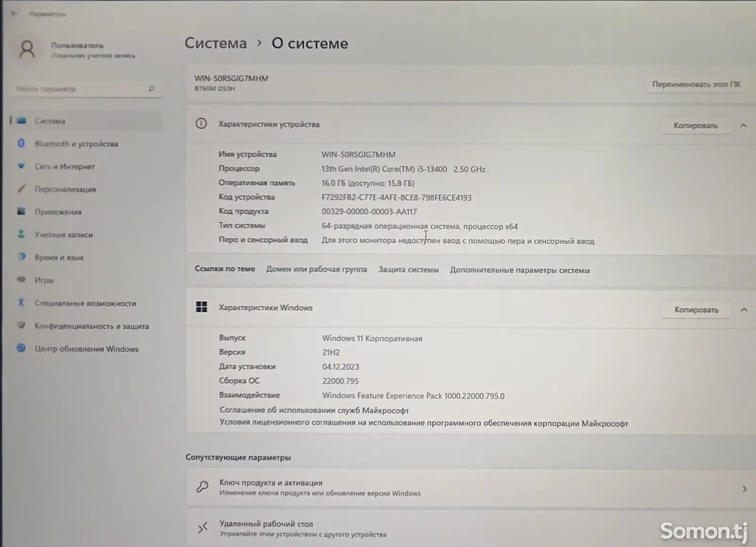Copy device specifications with Копировать
Screen dimensions: 756x547
pos(696,125)
